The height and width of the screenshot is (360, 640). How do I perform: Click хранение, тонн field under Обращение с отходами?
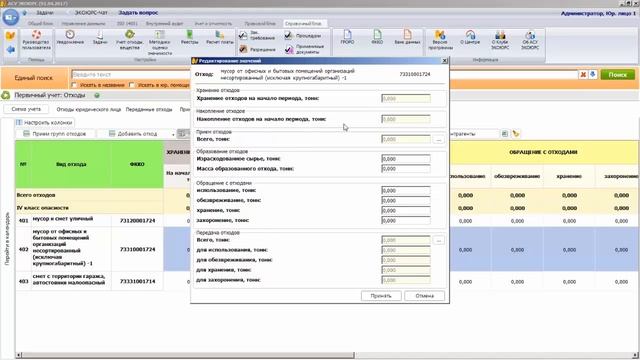[406, 211]
